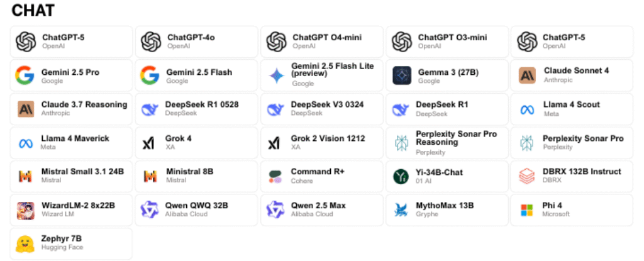The height and width of the screenshot is (261, 644).
Task: Click the MythoMax 13B Gryphe icon
Action: coord(401,210)
